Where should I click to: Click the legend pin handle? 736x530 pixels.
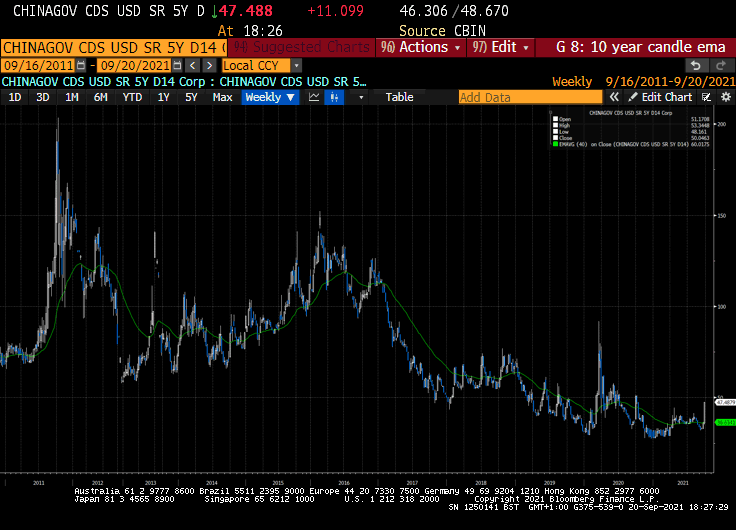click(x=551, y=112)
